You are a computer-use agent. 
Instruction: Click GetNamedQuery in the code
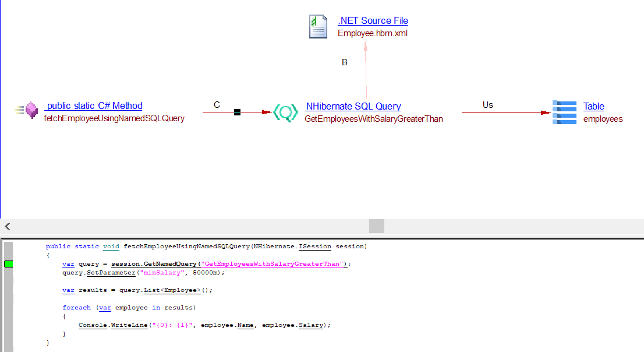(174, 264)
